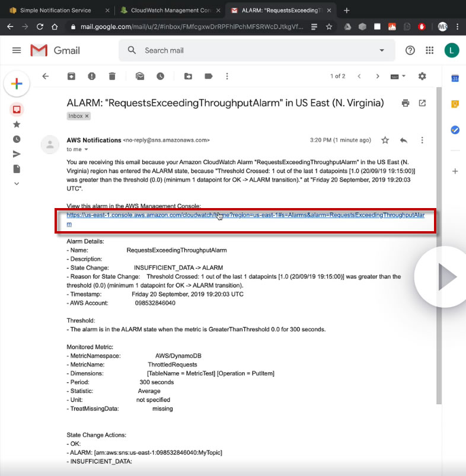Click the reader mode icon in address bar

pos(314,27)
